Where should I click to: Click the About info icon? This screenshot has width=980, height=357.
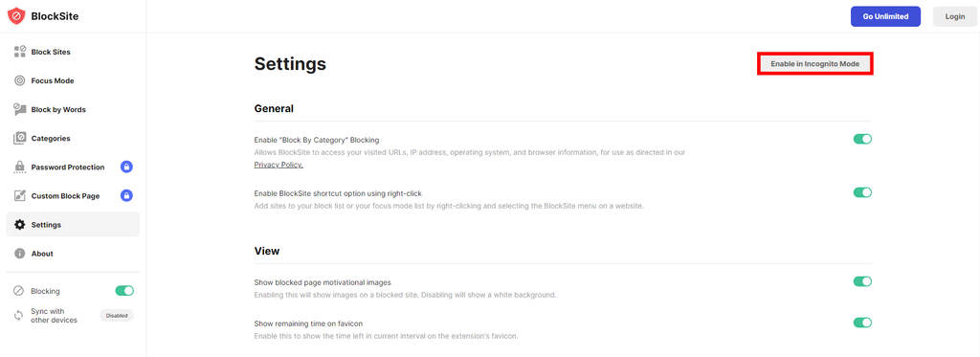(19, 254)
